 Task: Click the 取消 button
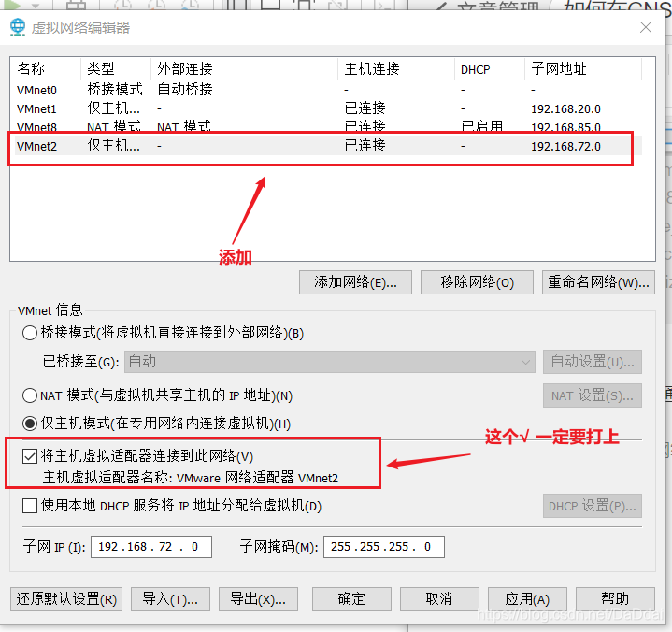(x=439, y=599)
